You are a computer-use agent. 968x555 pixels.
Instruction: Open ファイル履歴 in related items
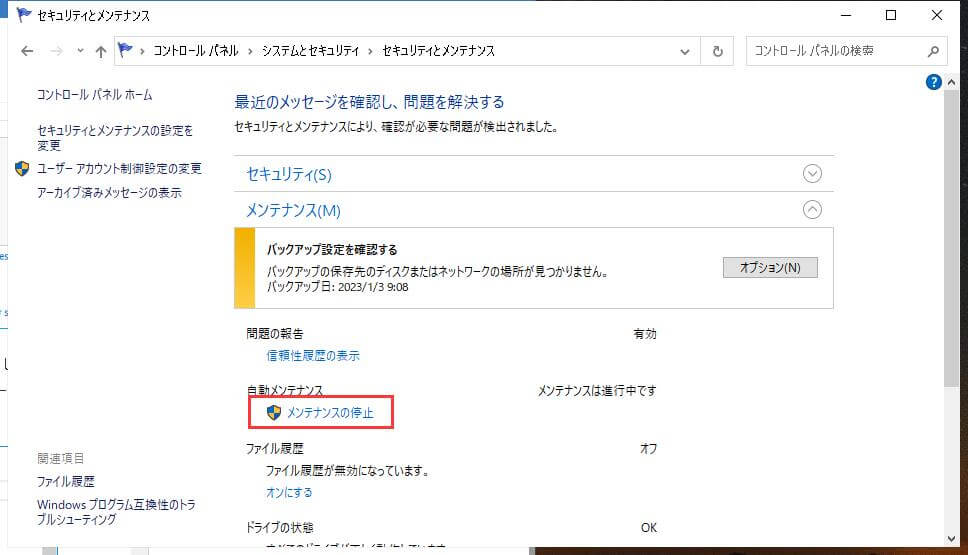65,482
